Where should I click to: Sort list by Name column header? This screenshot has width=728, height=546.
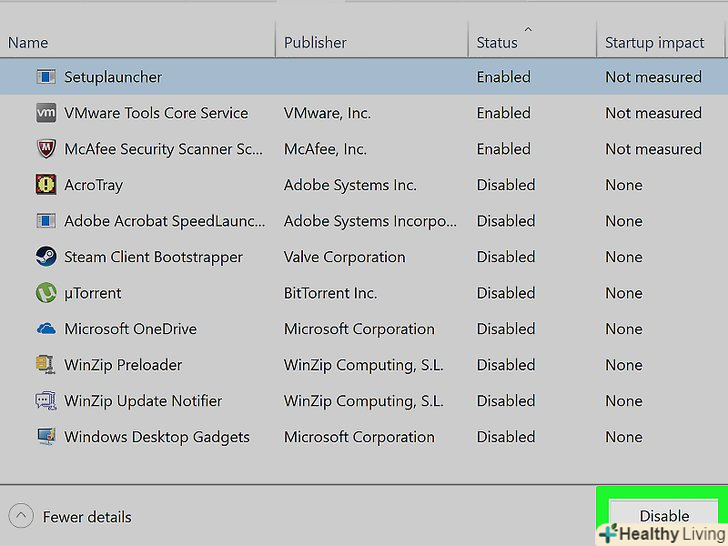28,43
